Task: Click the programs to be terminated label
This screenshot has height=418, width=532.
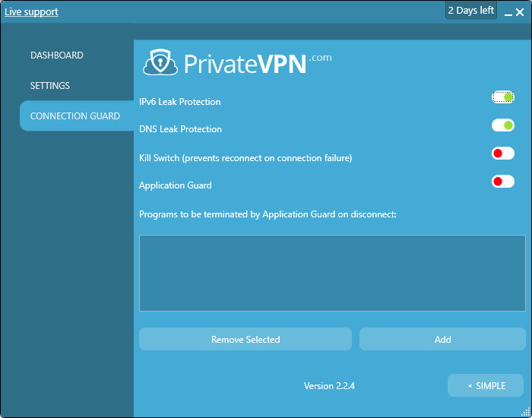Action: 268,214
